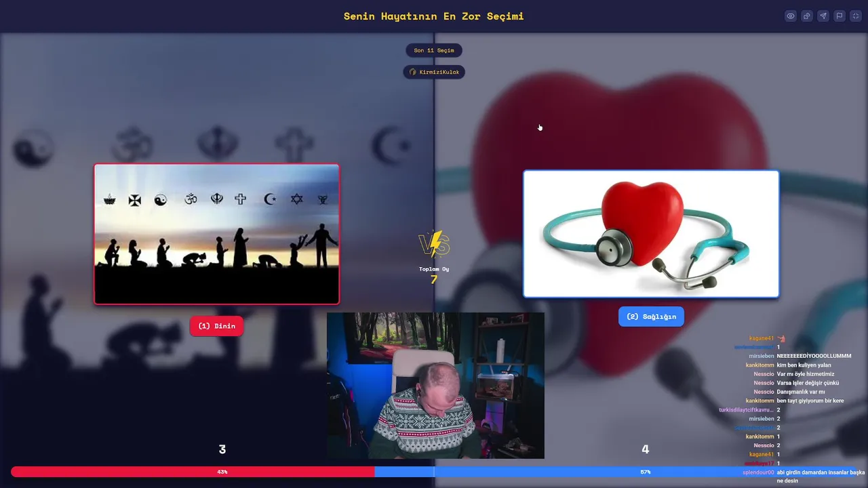Click chat message Danışmanlık var mı
Image resolution: width=868 pixels, height=488 pixels.
click(x=801, y=392)
